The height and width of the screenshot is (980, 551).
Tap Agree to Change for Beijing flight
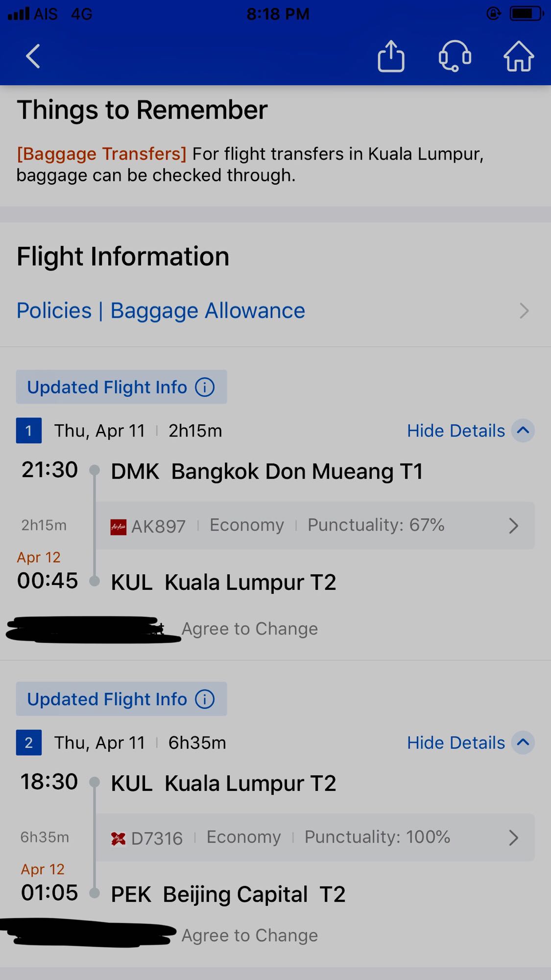pos(250,935)
